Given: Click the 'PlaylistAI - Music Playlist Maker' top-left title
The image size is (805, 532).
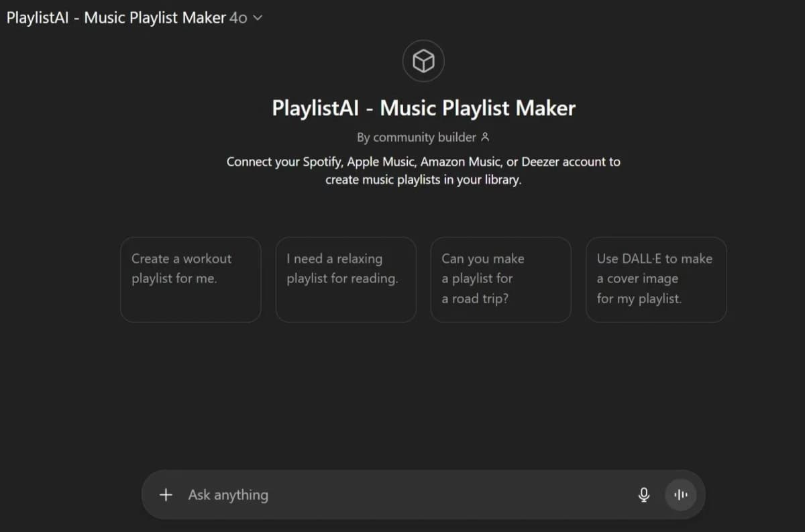Looking at the screenshot, I should 116,18.
